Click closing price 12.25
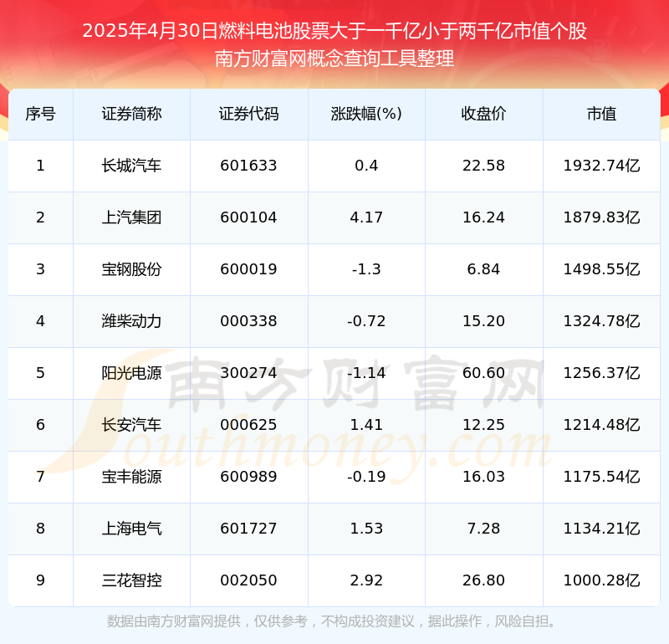 (x=483, y=425)
